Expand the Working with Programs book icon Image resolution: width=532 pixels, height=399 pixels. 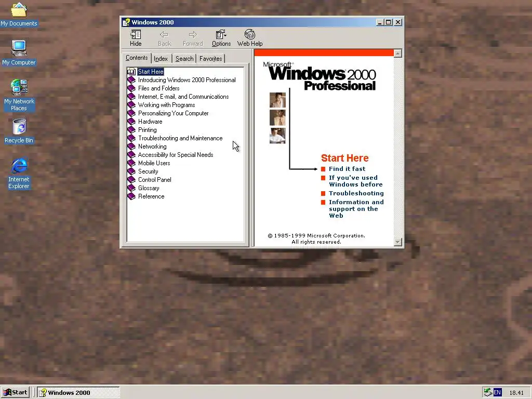(x=131, y=105)
